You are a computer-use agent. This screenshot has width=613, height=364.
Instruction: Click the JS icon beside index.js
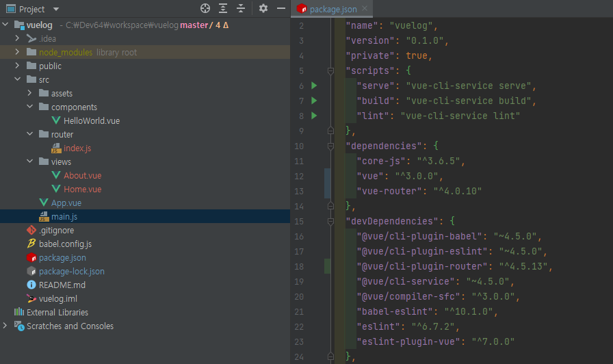pyautogui.click(x=56, y=148)
